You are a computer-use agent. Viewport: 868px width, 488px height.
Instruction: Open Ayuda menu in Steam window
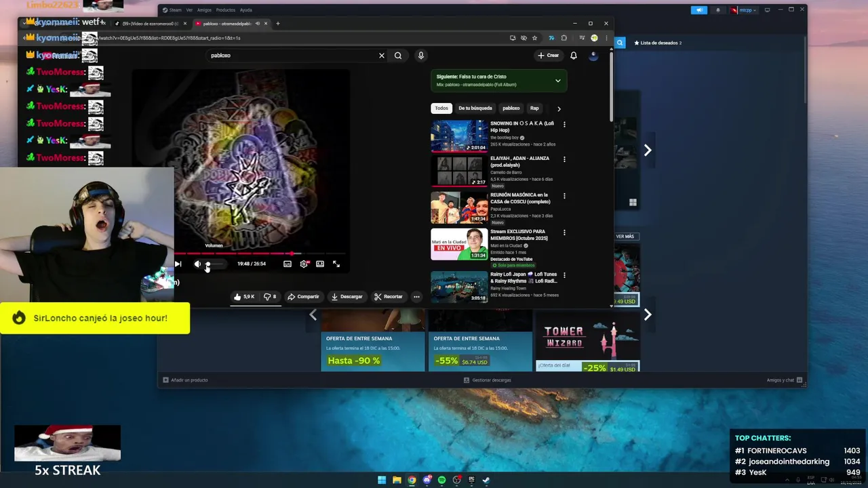pyautogui.click(x=245, y=10)
